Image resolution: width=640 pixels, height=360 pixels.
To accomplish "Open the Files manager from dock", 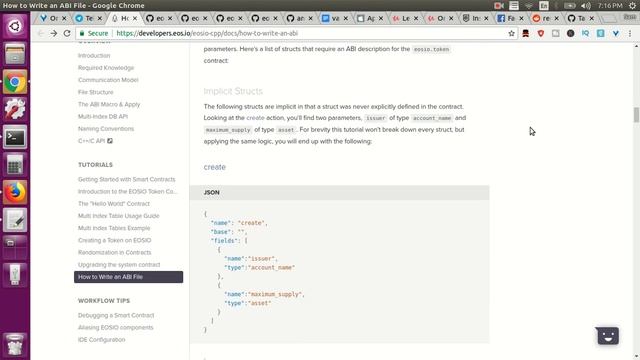I will click(15, 54).
